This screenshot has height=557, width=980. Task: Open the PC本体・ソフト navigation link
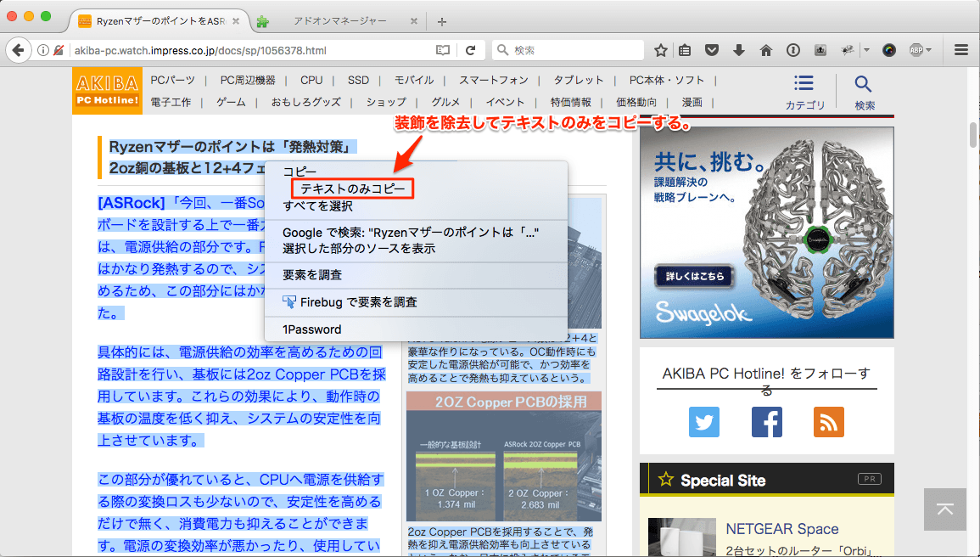coord(666,80)
